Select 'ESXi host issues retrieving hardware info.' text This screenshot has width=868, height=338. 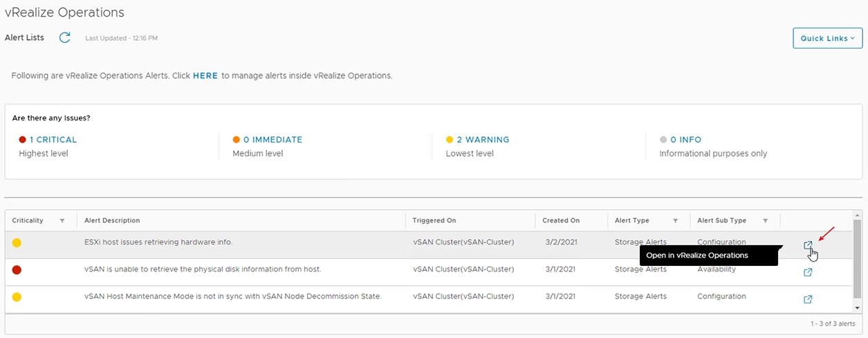(158, 242)
